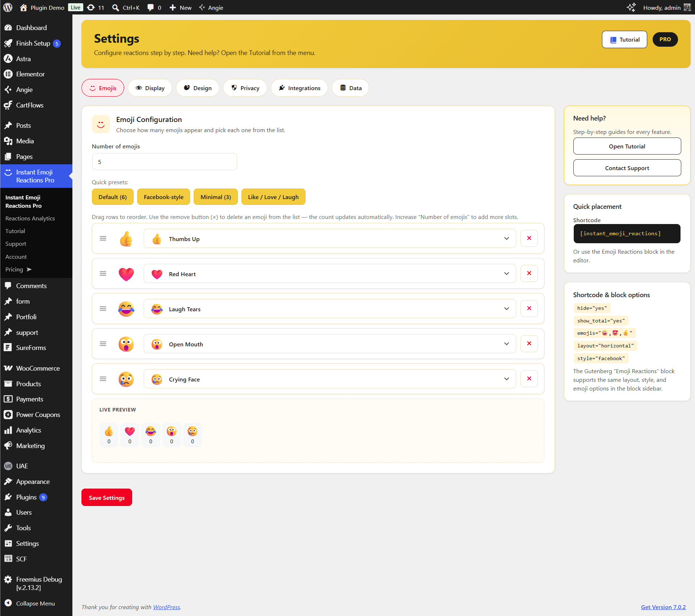Open Pricing submenu item
Viewport: 695px width, 616px height.
tap(18, 269)
